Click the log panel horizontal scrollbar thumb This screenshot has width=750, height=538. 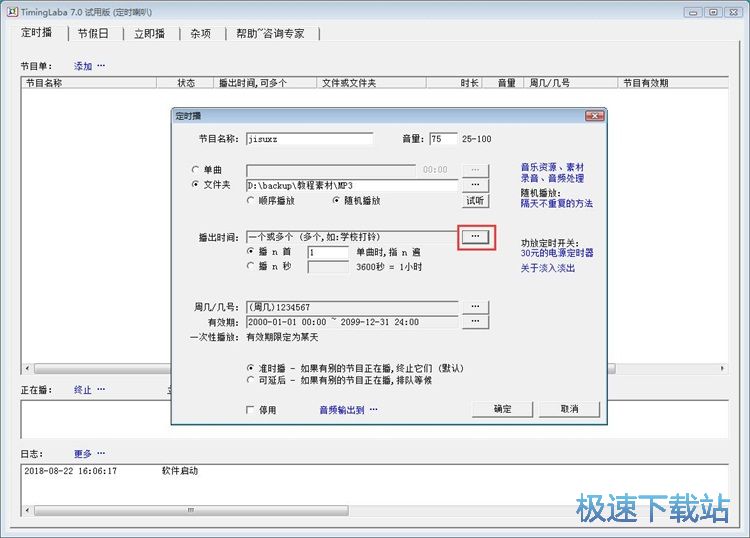[191, 510]
